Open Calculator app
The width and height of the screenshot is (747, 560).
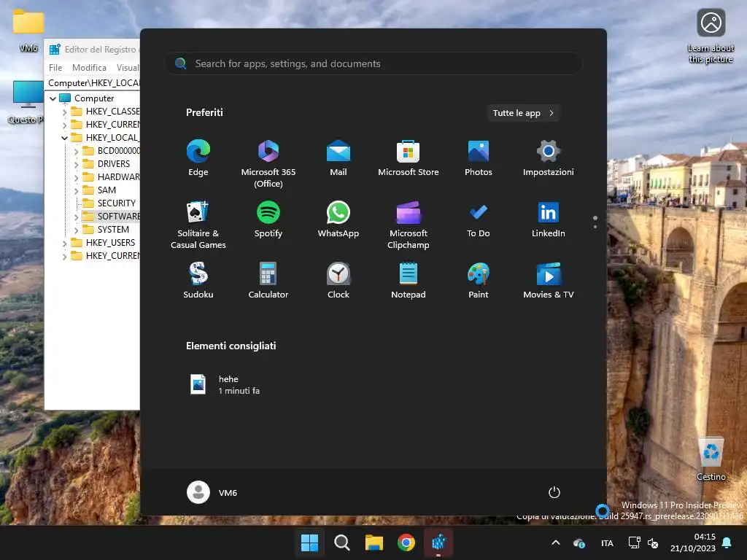[x=268, y=281]
